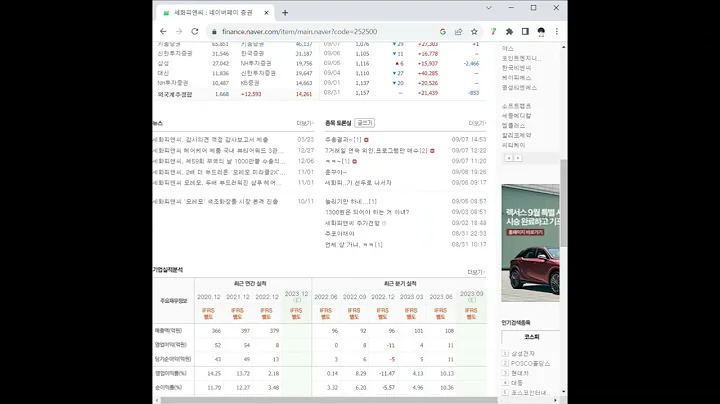Open 세종메디칼 in the sidebar stock list
This screenshot has width=720, height=404.
click(x=516, y=116)
